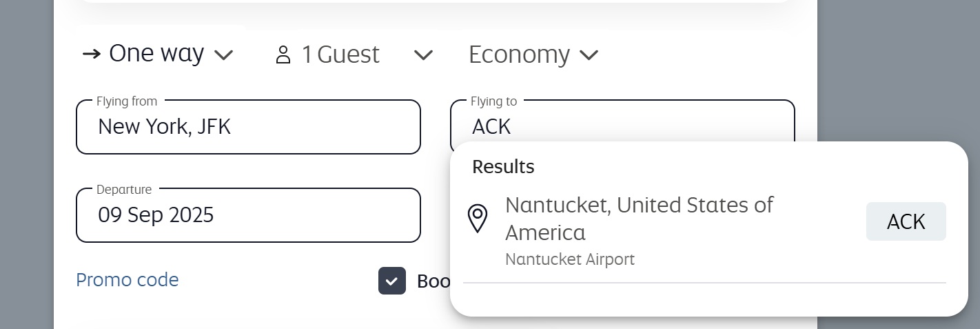The image size is (980, 329).
Task: Click the Flying to floating label
Action: tap(493, 101)
